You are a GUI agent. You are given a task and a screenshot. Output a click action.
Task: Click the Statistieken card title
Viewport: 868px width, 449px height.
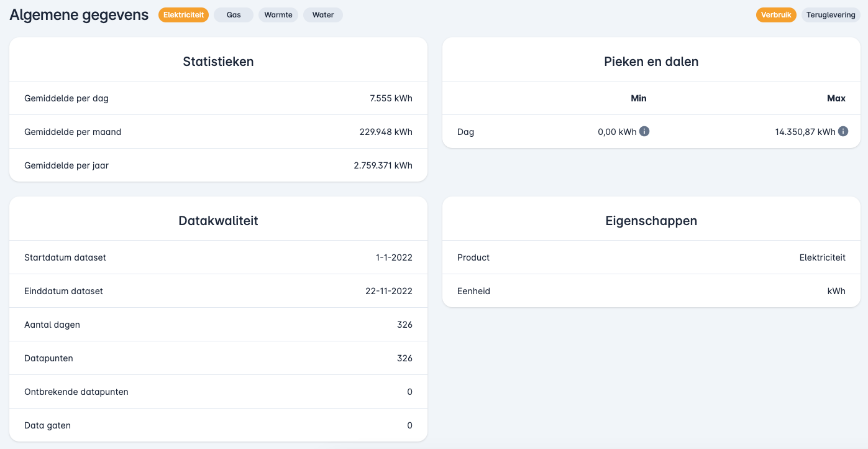218,62
